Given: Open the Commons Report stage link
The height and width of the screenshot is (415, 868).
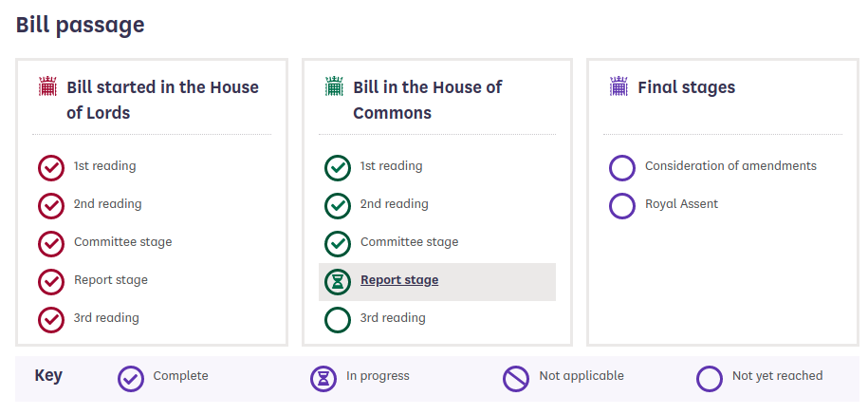Looking at the screenshot, I should point(399,280).
